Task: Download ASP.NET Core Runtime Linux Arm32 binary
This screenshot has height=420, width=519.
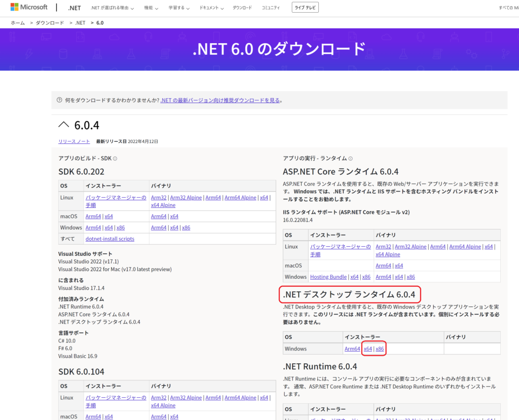Action: coord(383,247)
